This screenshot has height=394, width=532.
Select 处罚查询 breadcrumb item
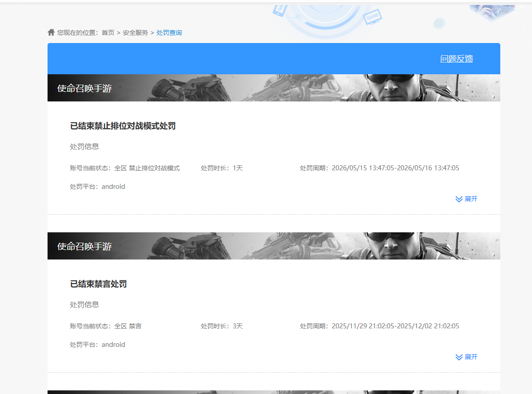click(x=169, y=33)
